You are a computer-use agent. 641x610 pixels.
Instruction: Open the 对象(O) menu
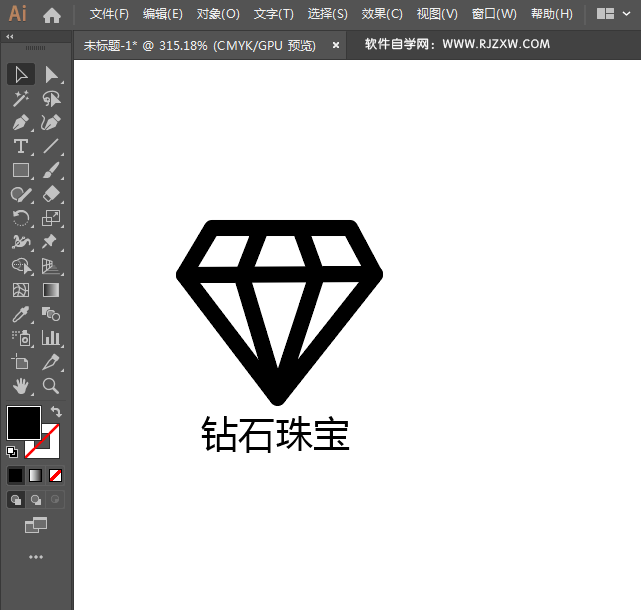(218, 14)
